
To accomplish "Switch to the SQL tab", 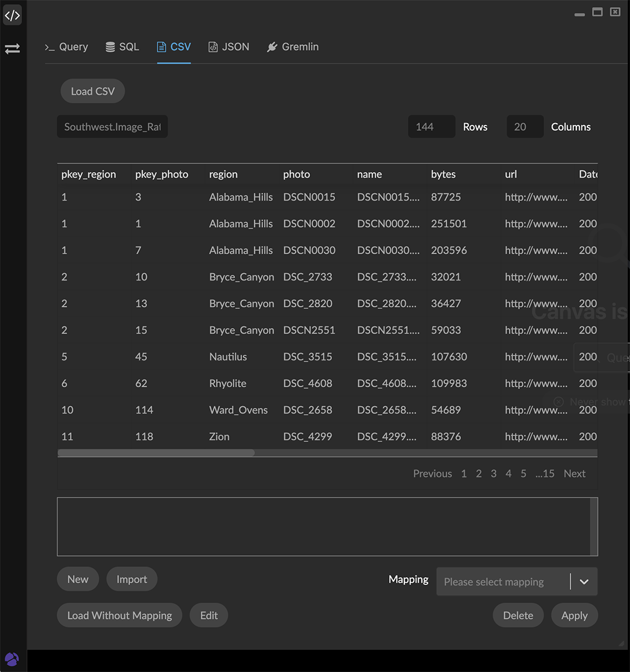I will click(123, 47).
